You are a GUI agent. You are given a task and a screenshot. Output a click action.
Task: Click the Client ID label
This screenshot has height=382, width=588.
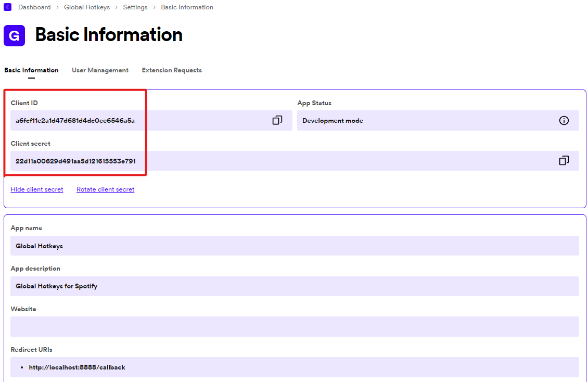point(24,103)
